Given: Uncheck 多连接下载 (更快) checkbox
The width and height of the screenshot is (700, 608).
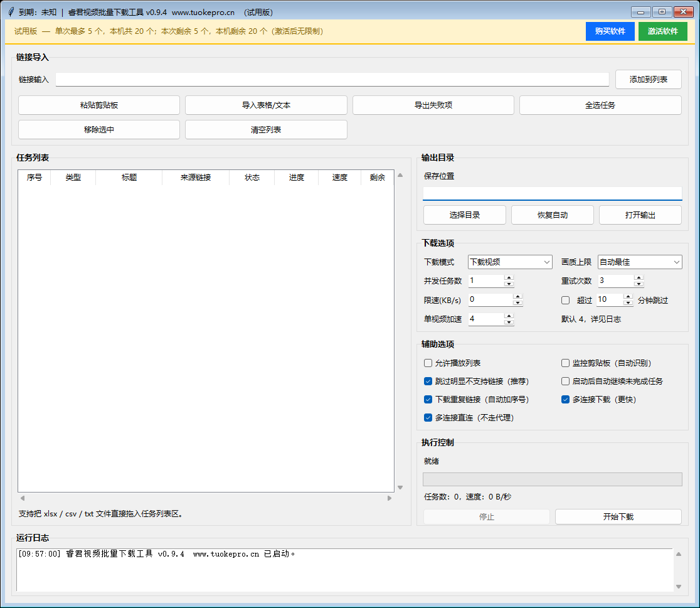Looking at the screenshot, I should coord(565,400).
